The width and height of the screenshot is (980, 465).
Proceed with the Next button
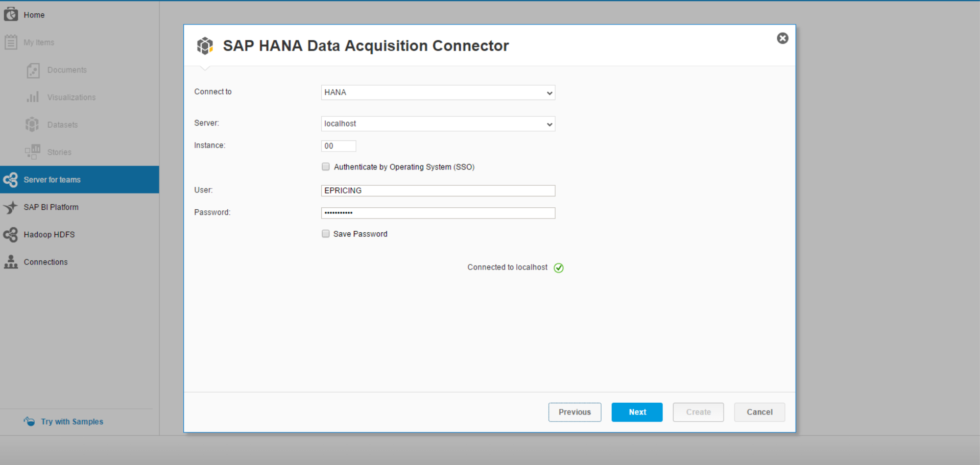pos(637,412)
